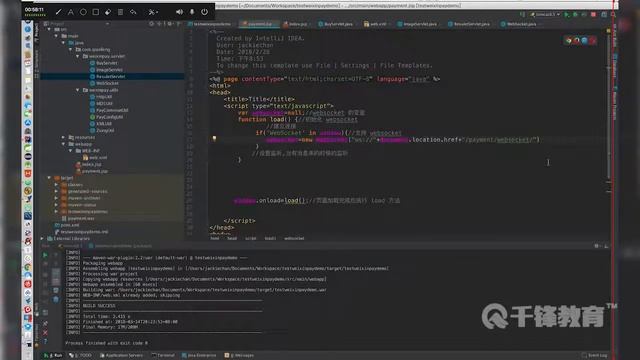The height and width of the screenshot is (360, 640).
Task: Clear Run console output with trash icon
Action: pos(56,300)
